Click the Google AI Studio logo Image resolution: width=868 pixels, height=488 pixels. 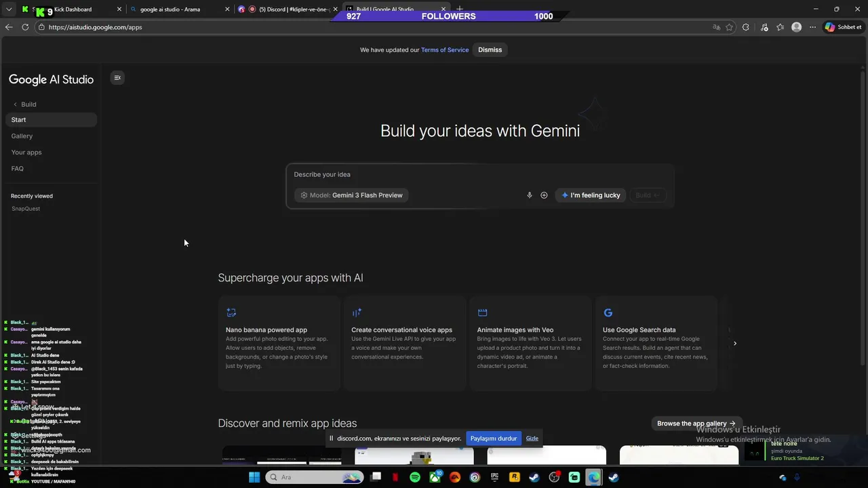tap(51, 79)
